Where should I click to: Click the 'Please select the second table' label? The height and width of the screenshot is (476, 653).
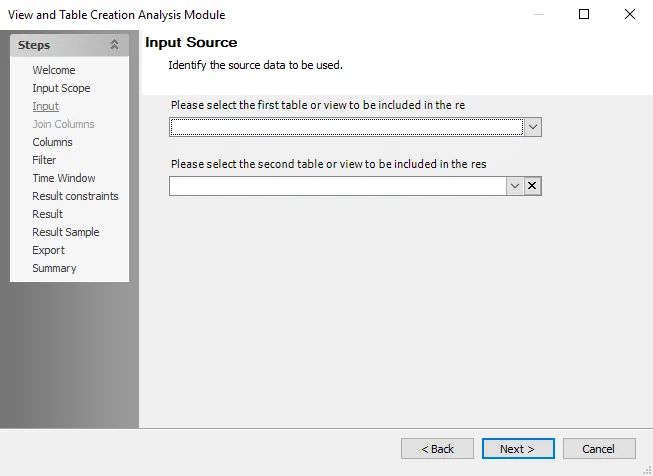pos(328,164)
